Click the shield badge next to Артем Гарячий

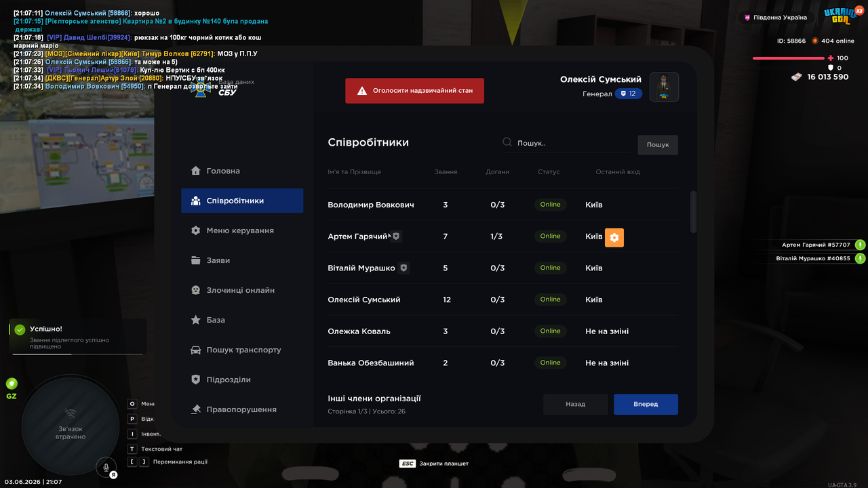[x=397, y=237]
